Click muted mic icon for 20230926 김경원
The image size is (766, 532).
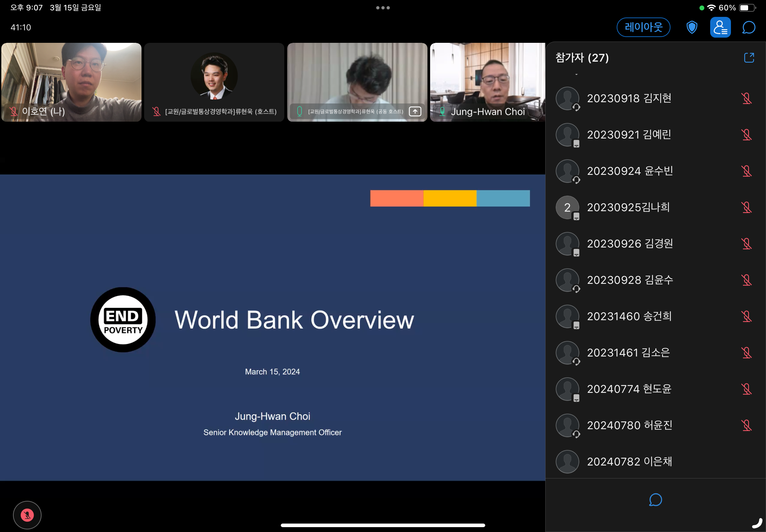[x=746, y=244]
